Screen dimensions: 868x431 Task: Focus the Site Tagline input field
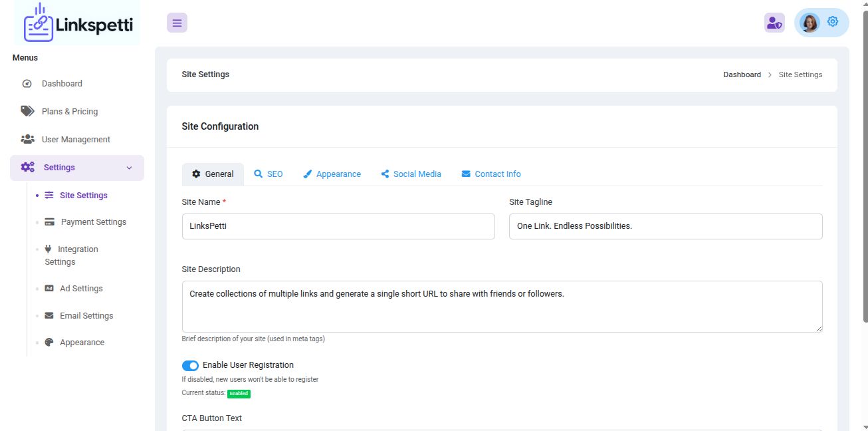pyautogui.click(x=666, y=226)
